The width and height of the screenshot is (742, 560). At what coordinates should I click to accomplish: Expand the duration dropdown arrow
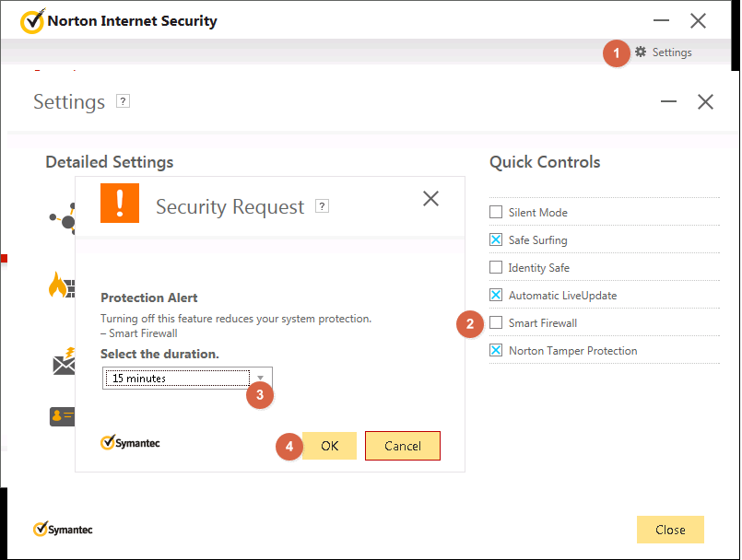tap(261, 378)
